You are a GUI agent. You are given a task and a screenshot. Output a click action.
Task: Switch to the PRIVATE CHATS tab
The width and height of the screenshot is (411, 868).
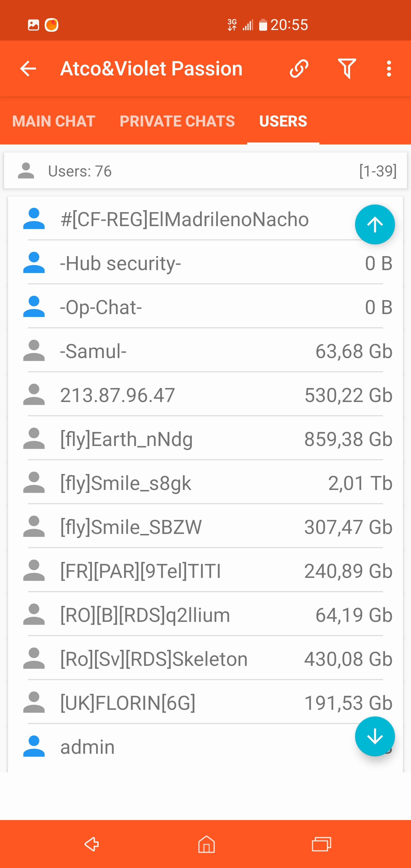pyautogui.click(x=177, y=121)
